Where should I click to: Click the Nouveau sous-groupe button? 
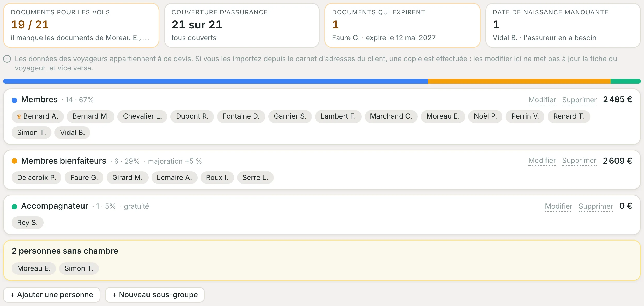coord(155,295)
